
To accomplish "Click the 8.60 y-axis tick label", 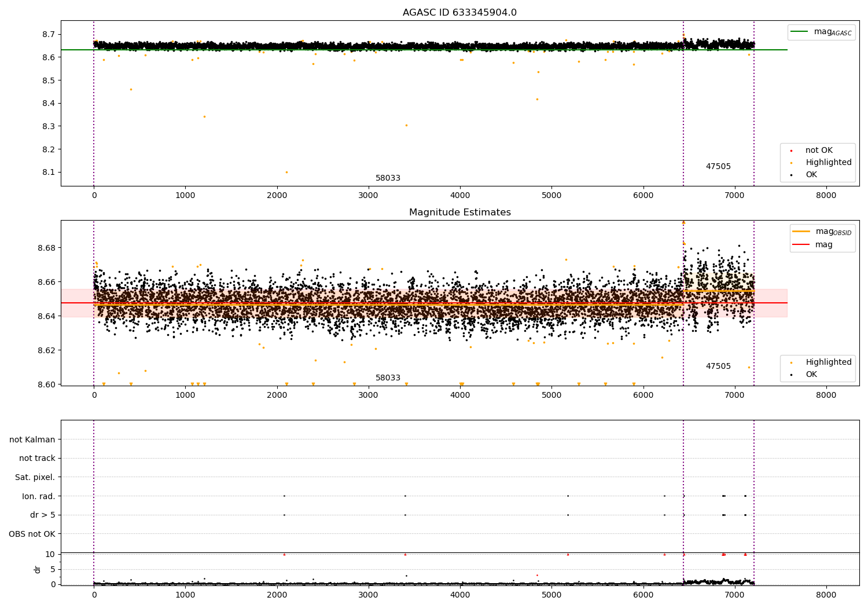I will 46,384.
